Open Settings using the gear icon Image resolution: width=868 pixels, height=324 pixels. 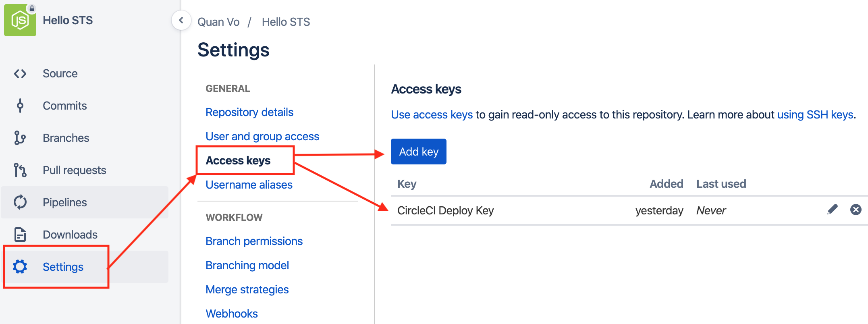coord(20,267)
